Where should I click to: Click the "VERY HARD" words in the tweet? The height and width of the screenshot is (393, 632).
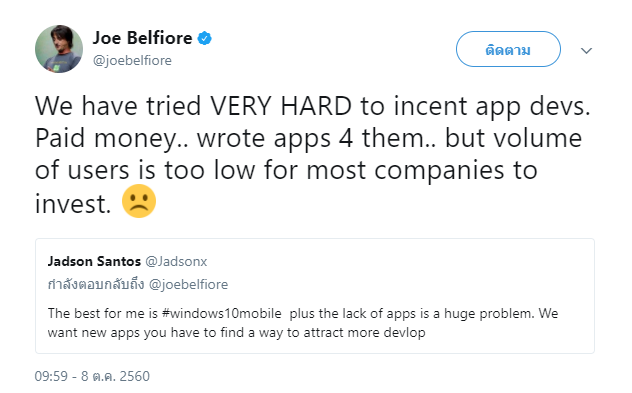(281, 106)
